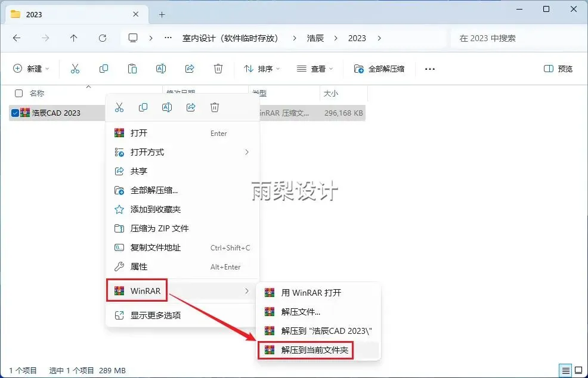The image size is (588, 378).
Task: Open the 新建 dropdown
Action: point(32,69)
